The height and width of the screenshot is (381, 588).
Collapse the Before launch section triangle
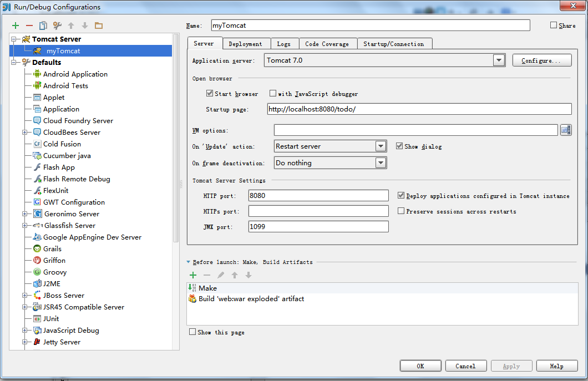(189, 262)
